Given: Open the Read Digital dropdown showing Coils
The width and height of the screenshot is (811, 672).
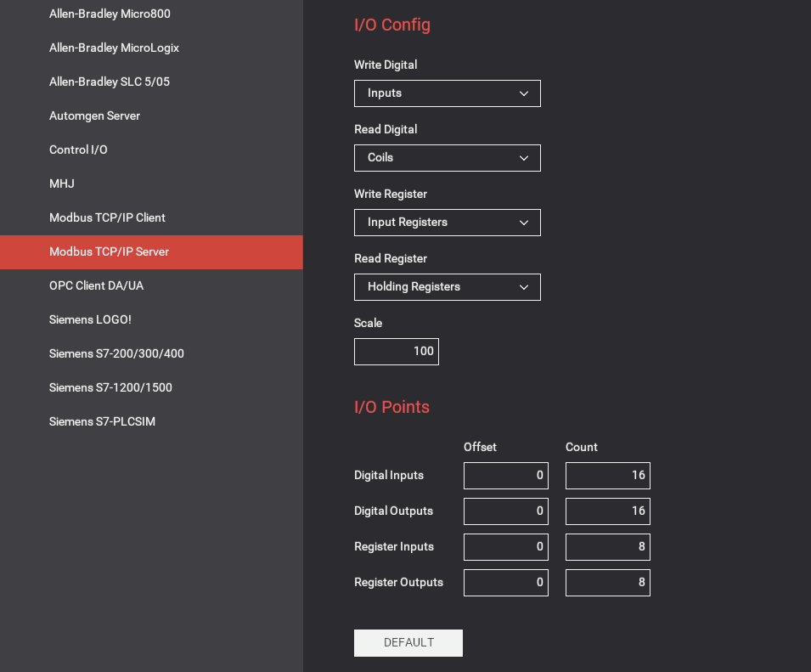Looking at the screenshot, I should coord(448,158).
